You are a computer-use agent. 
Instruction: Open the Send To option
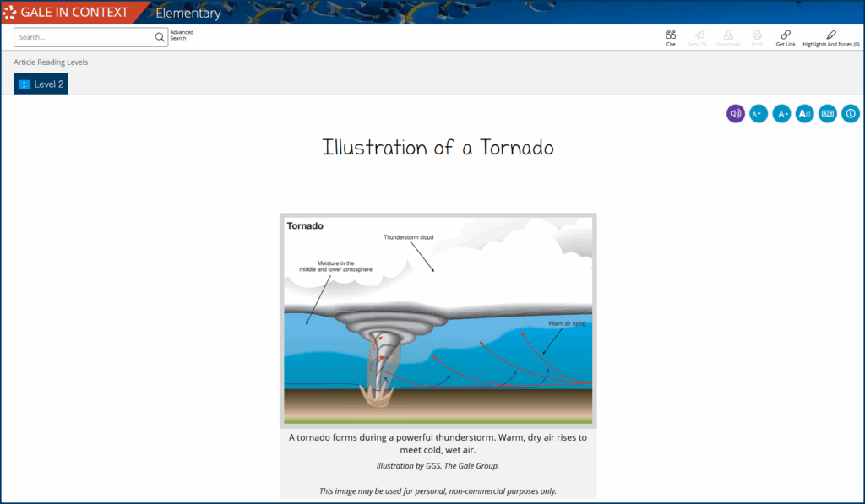(x=697, y=35)
